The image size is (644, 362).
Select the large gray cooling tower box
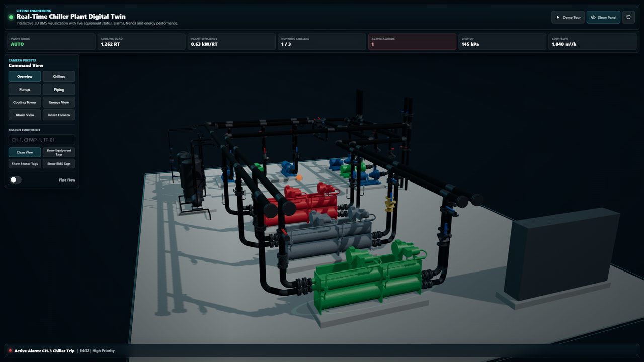point(562,254)
